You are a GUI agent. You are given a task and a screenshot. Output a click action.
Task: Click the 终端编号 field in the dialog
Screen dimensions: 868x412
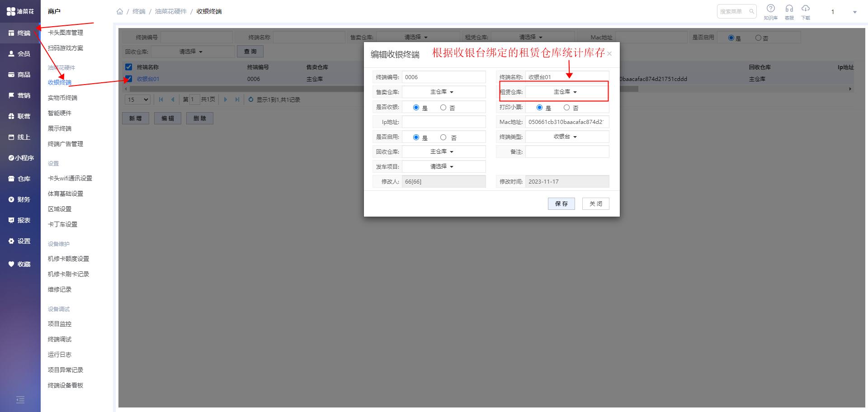444,77
